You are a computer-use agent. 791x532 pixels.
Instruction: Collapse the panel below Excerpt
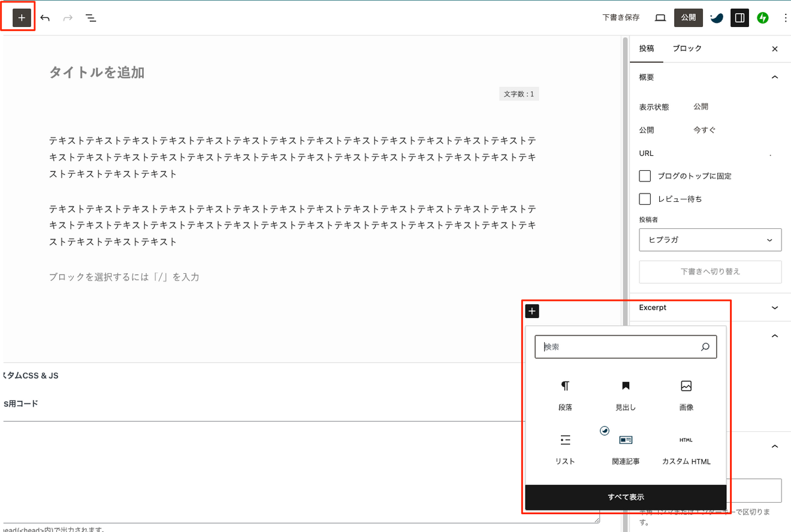tap(775, 336)
